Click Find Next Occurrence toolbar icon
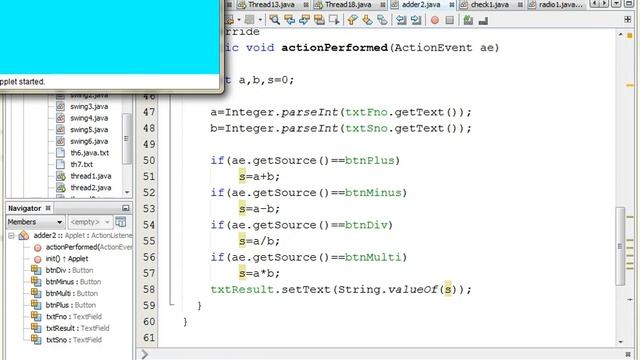 (x=304, y=20)
